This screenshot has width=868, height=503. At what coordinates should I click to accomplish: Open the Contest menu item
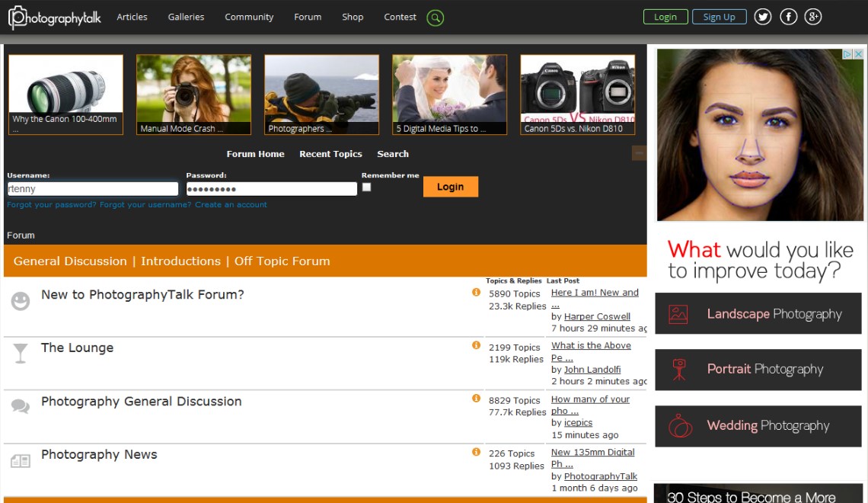(400, 18)
